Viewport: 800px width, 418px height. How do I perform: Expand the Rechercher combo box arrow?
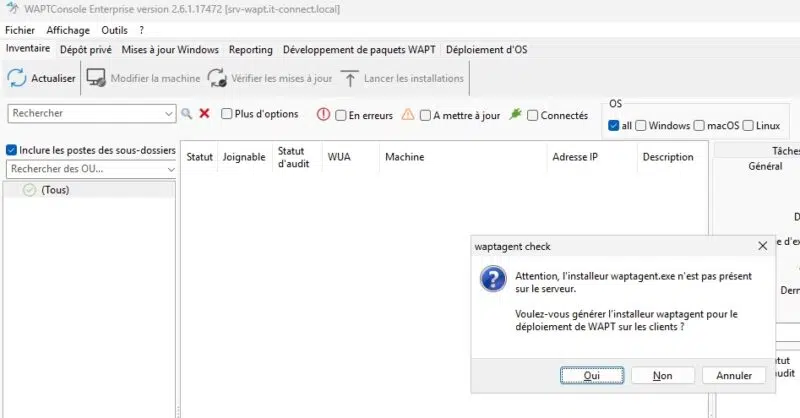click(x=169, y=113)
